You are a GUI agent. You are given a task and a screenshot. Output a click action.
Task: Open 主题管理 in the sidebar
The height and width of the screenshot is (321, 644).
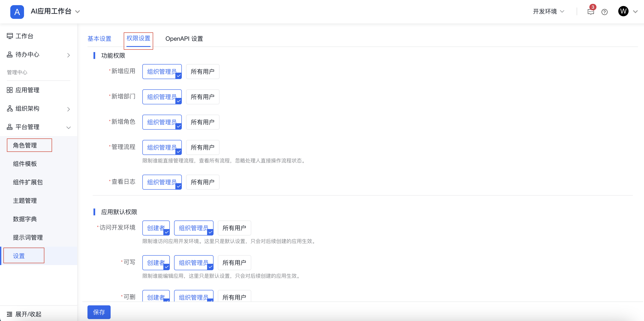pyautogui.click(x=25, y=201)
